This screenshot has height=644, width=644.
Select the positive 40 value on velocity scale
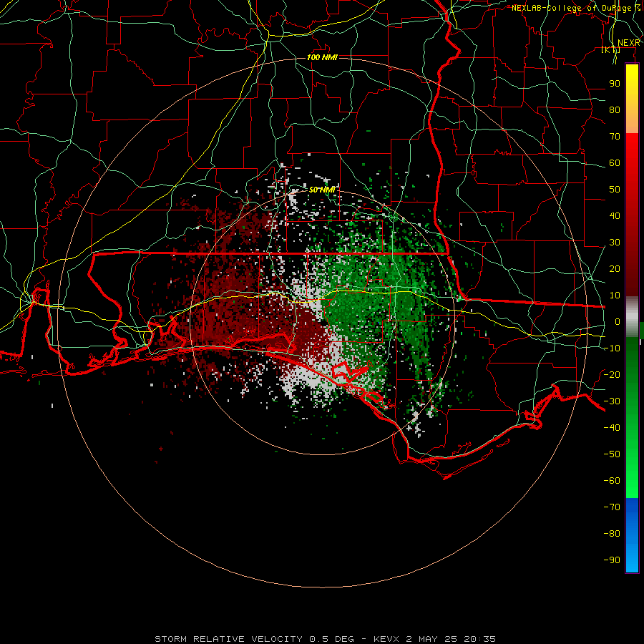click(x=615, y=216)
